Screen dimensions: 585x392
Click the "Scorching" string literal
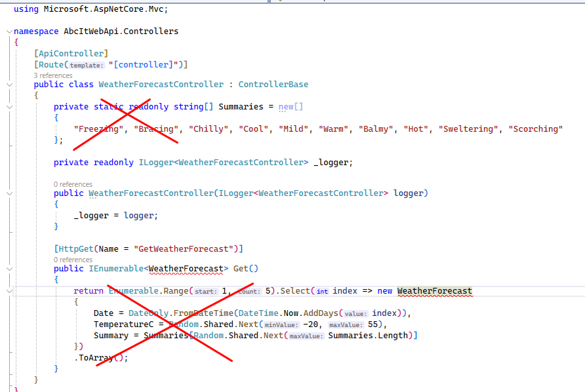point(535,129)
